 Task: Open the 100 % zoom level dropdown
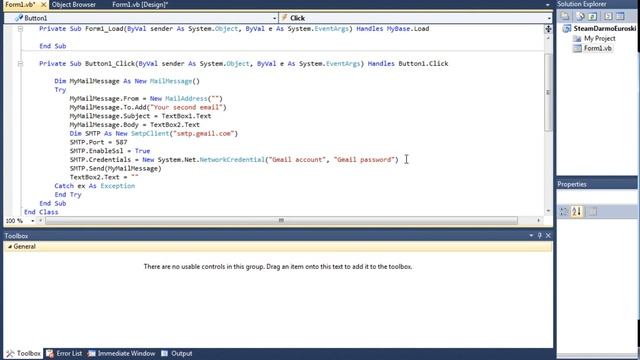click(x=32, y=221)
